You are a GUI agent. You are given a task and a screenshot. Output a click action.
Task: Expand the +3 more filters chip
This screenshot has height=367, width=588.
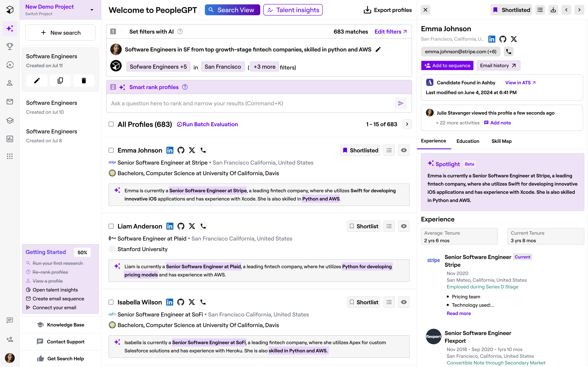pyautogui.click(x=264, y=67)
